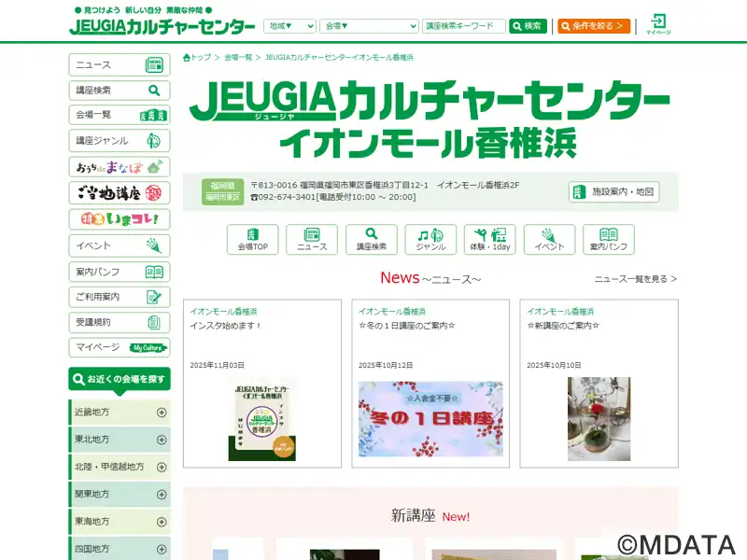
Task: Open the My Page login icon
Action: pyautogui.click(x=658, y=24)
